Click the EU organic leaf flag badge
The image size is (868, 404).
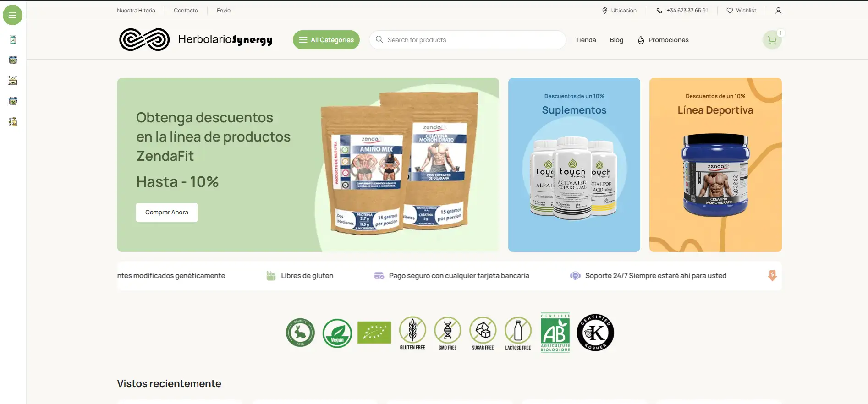tap(374, 333)
